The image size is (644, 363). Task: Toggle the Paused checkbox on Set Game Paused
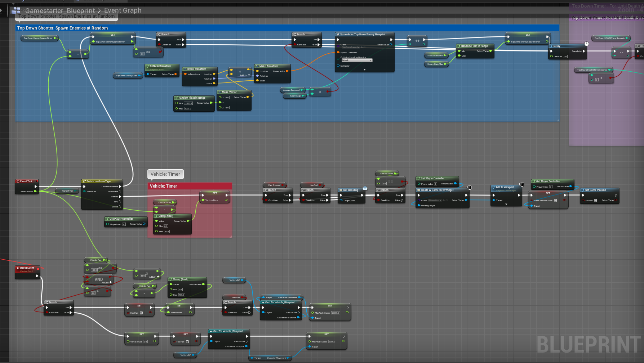coord(595,201)
